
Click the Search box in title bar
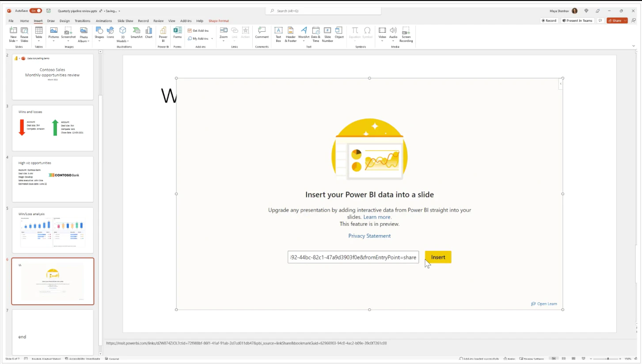323,11
